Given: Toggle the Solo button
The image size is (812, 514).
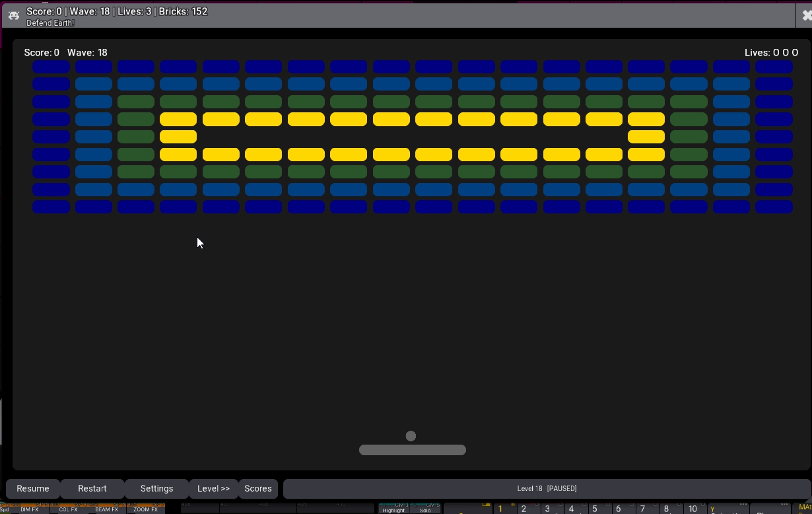Looking at the screenshot, I should click(425, 509).
